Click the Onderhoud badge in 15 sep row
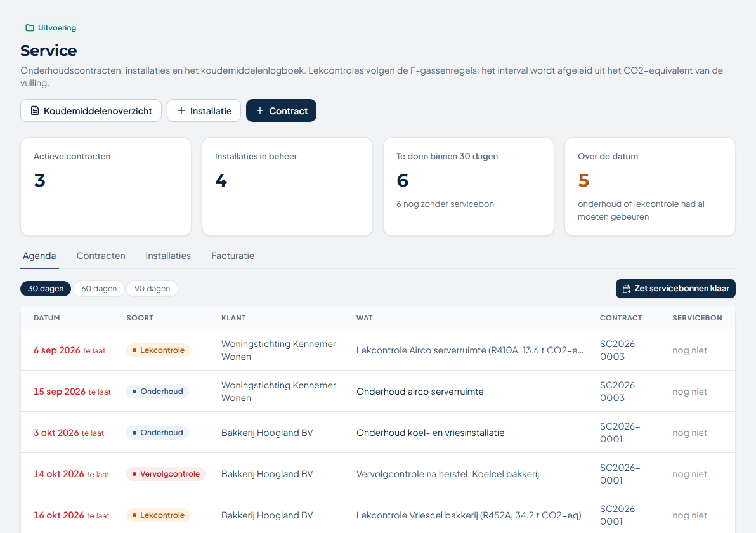 click(158, 392)
